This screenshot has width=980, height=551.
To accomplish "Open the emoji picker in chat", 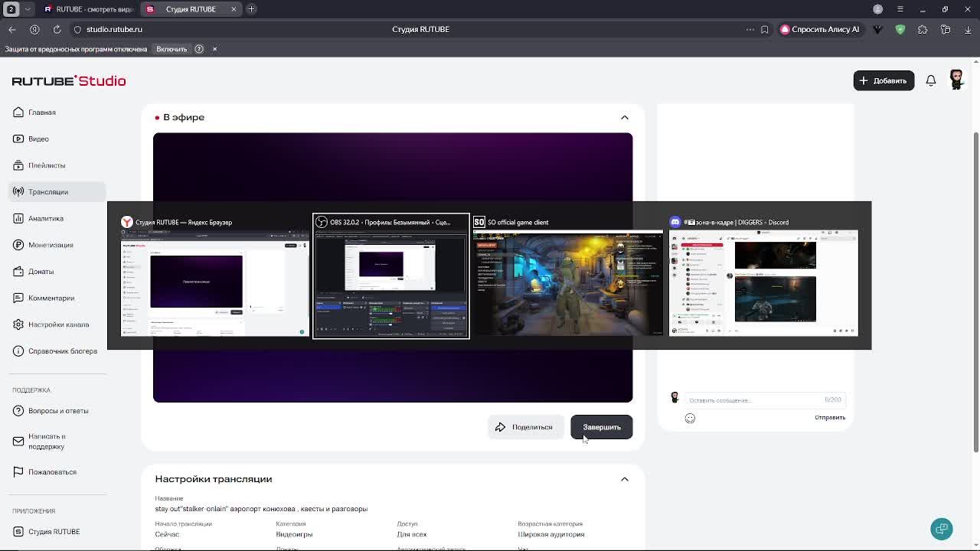I will (x=690, y=418).
